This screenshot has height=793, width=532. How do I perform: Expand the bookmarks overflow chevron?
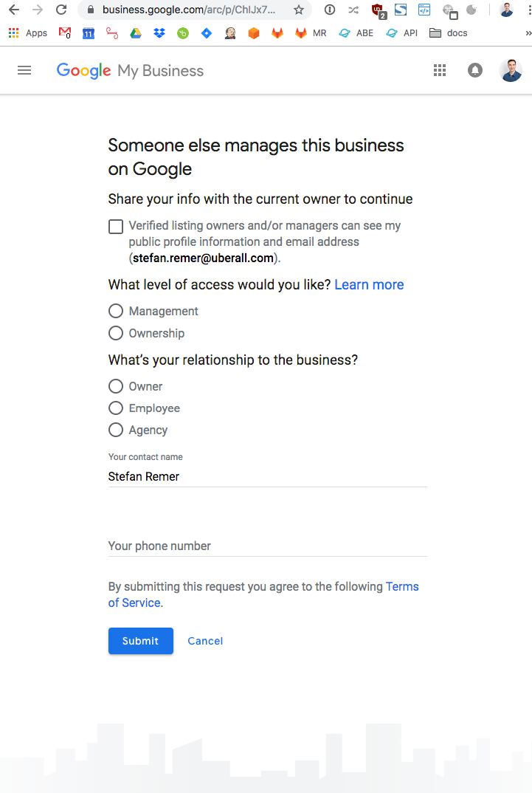[528, 33]
